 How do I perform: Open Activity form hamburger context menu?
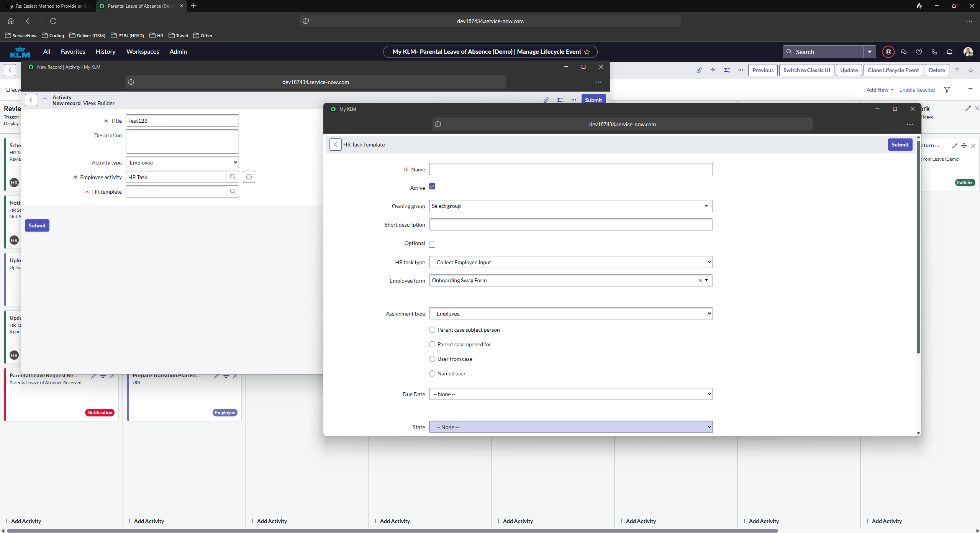(45, 100)
